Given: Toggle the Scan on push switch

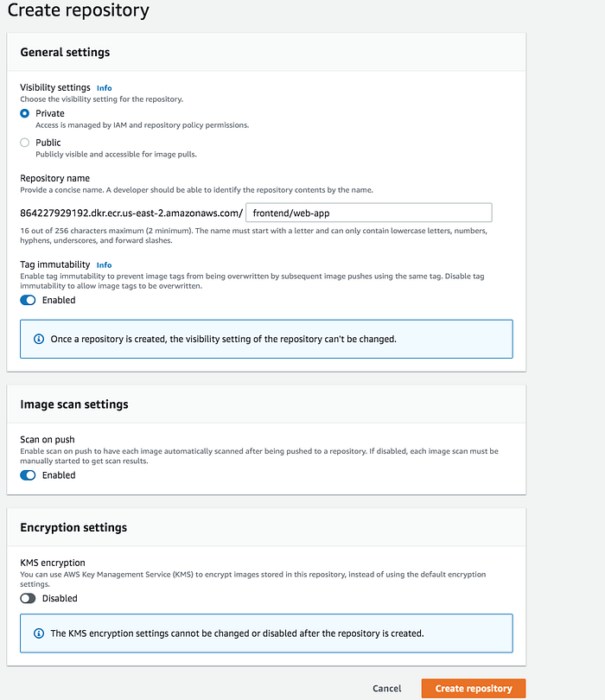Looking at the screenshot, I should 29,475.
